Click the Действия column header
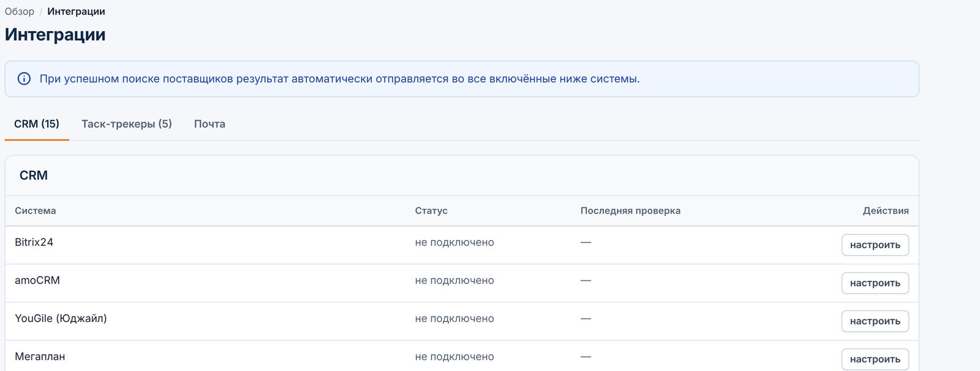 click(x=886, y=211)
